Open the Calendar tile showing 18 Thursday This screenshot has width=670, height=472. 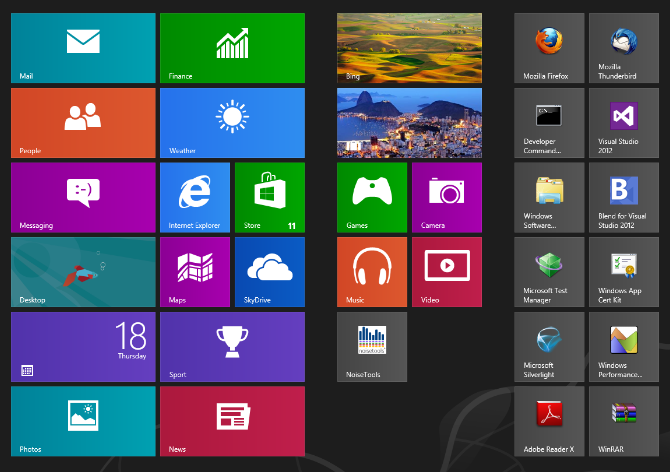coord(83,347)
